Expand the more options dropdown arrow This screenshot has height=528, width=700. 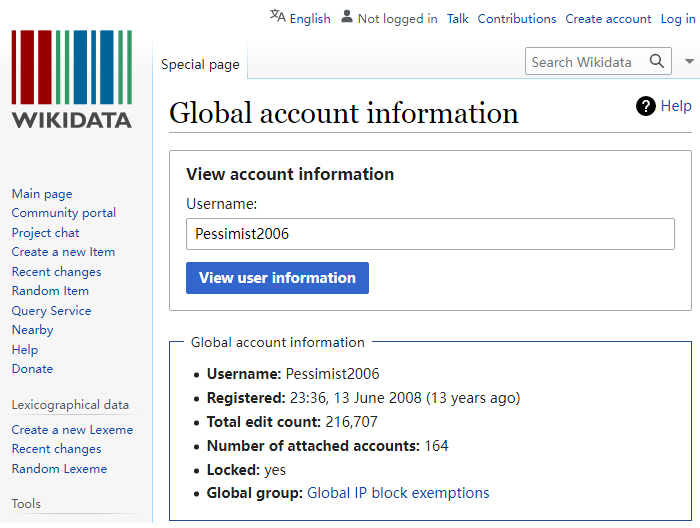(x=689, y=62)
